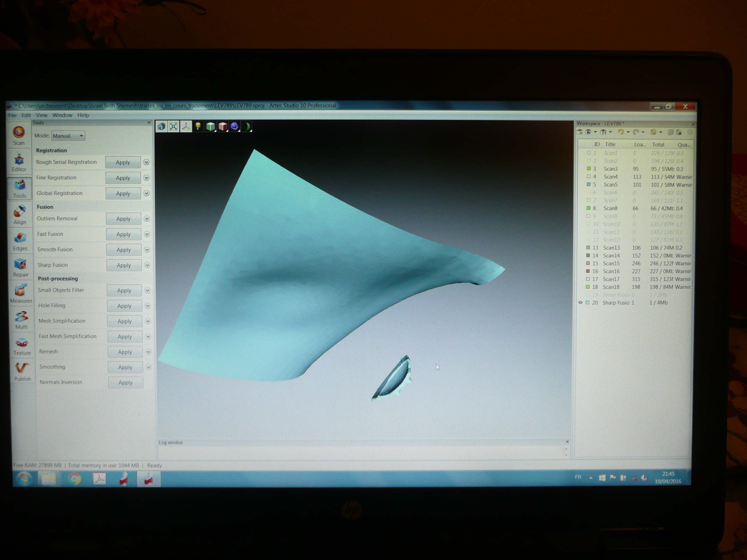Click the home view icon in viewport toolbar
The width and height of the screenshot is (747, 560).
(x=161, y=127)
